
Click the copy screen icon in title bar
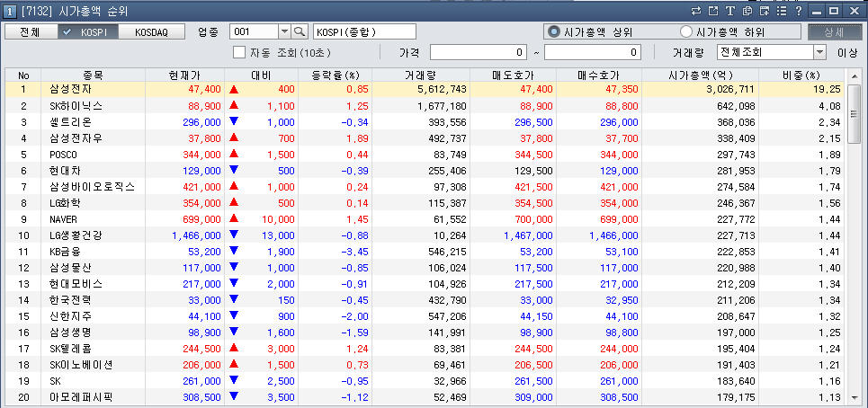pyautogui.click(x=747, y=10)
